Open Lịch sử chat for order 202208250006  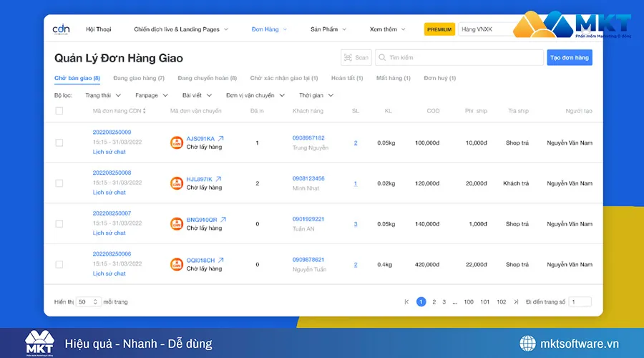point(109,274)
